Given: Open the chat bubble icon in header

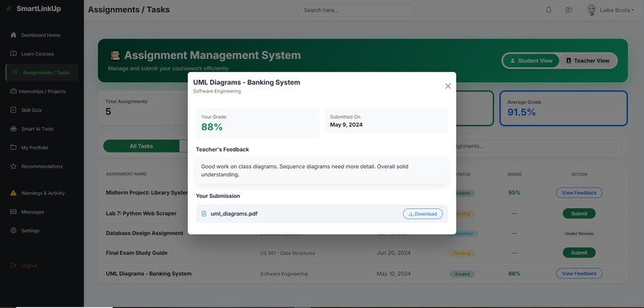Looking at the screenshot, I should 568,10.
